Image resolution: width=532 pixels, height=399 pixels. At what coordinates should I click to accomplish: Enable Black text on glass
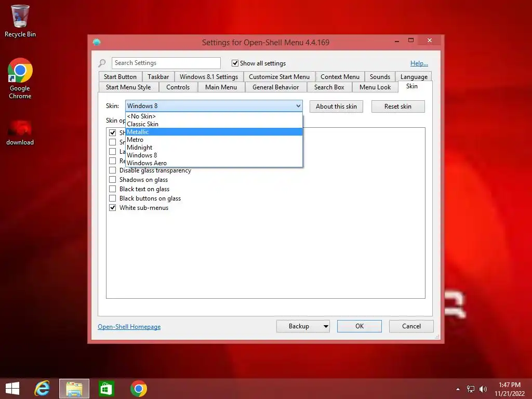pyautogui.click(x=112, y=189)
